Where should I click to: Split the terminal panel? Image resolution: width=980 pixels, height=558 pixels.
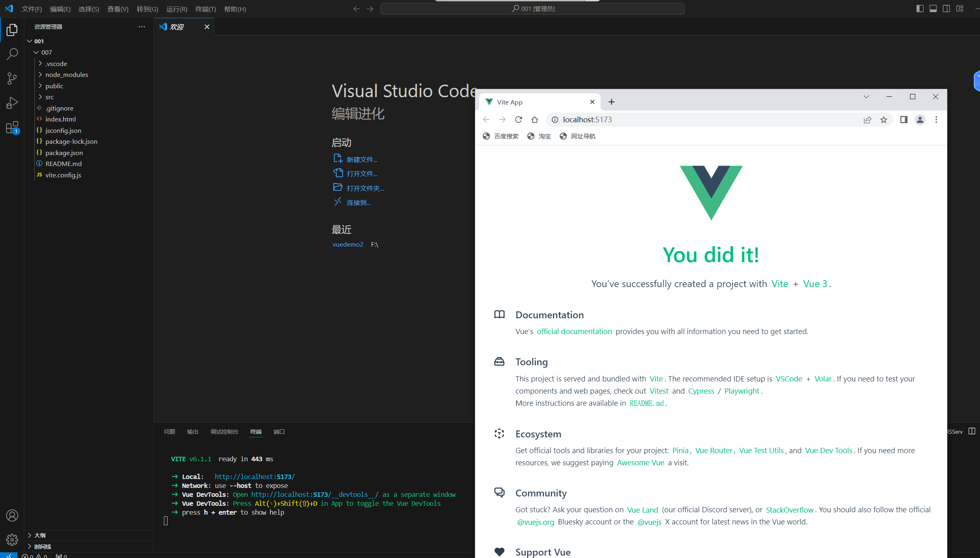972,431
